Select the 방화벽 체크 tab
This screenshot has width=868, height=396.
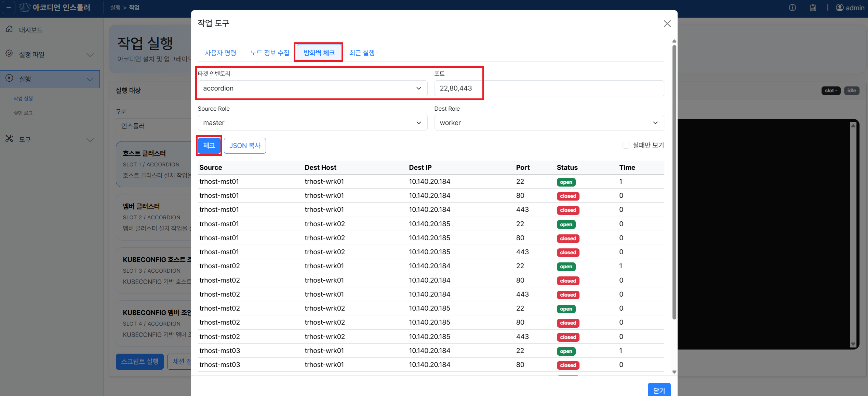319,53
